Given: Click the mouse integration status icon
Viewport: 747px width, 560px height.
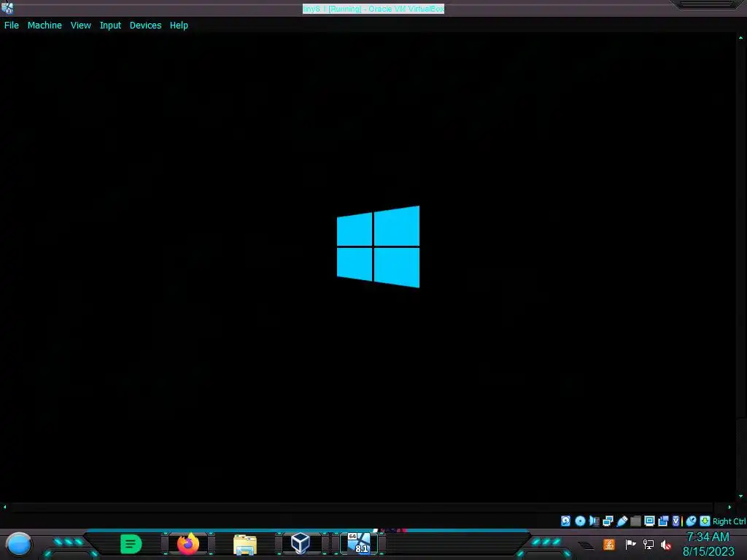Looking at the screenshot, I should point(692,521).
